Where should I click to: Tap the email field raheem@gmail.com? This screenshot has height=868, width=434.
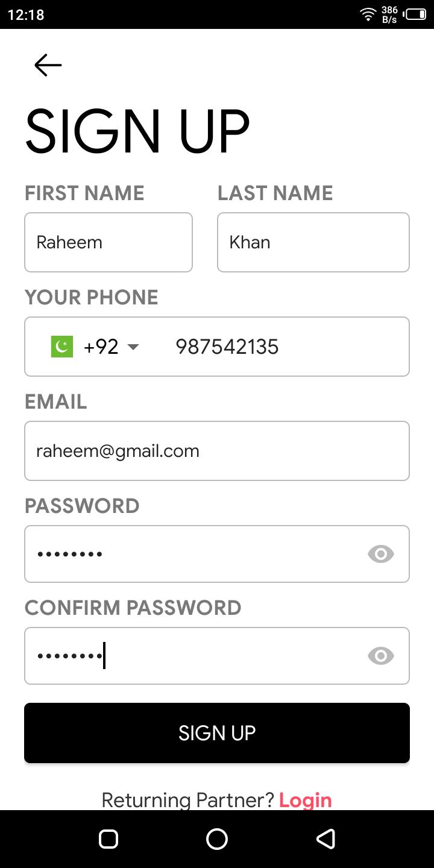click(217, 451)
